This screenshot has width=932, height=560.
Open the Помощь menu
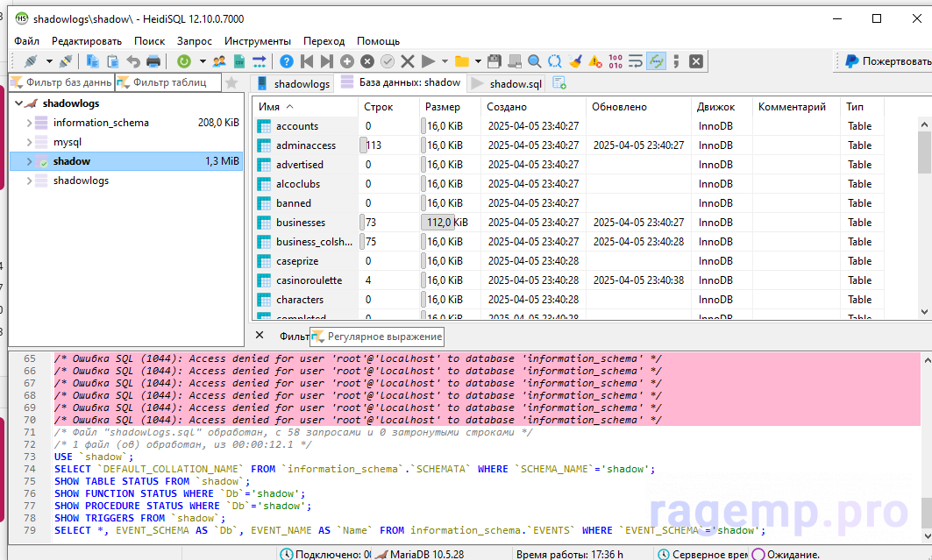coord(378,41)
